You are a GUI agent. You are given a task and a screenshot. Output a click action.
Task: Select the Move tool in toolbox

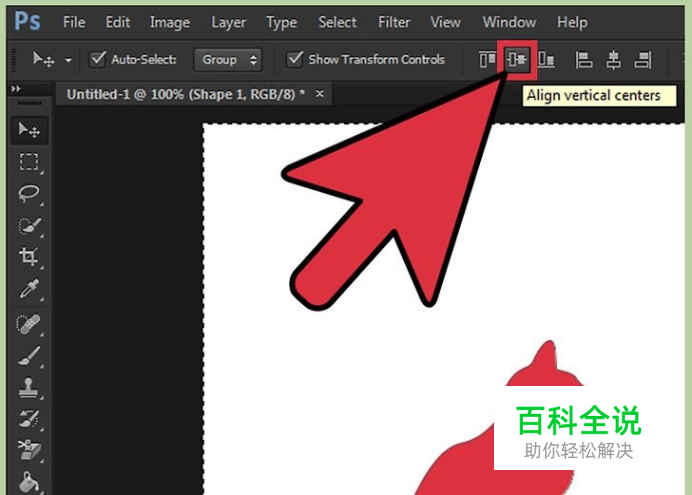[x=29, y=130]
